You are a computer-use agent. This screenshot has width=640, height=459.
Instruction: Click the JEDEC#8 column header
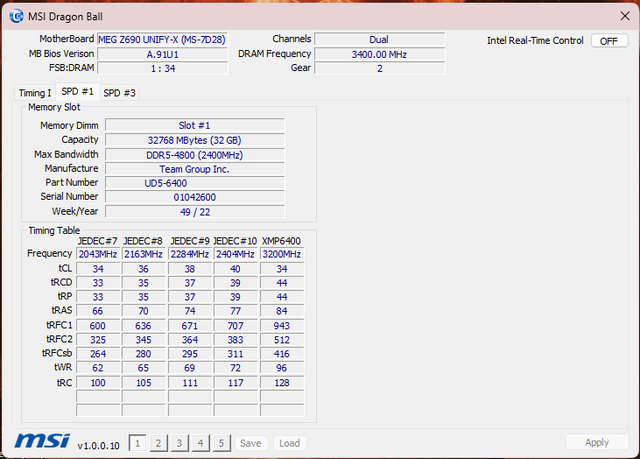[x=143, y=241]
